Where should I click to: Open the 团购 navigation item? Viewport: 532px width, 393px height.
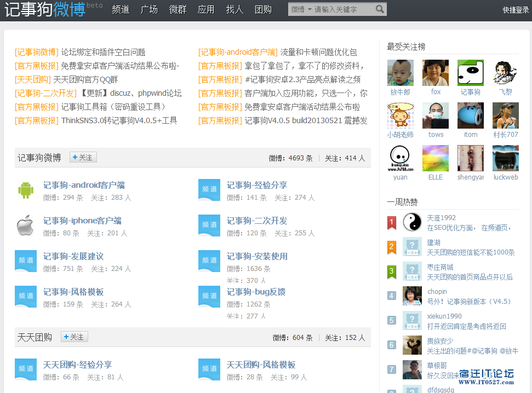tap(264, 9)
